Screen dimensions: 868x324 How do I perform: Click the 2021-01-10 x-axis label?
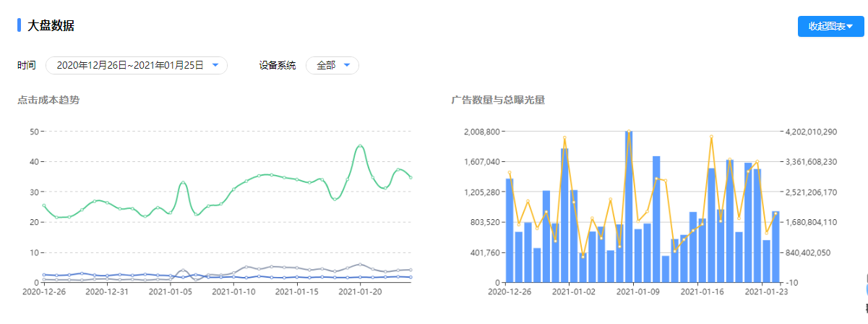tap(233, 292)
